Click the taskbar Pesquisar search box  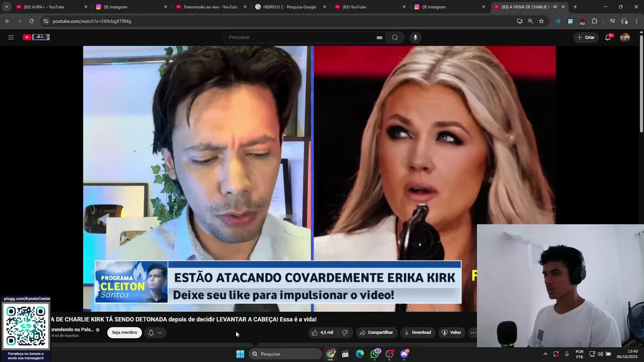[285, 354]
